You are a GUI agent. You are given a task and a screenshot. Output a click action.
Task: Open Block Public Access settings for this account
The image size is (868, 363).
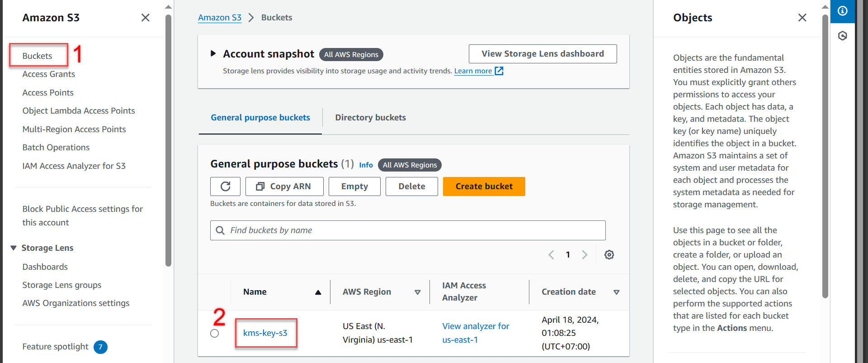point(83,216)
